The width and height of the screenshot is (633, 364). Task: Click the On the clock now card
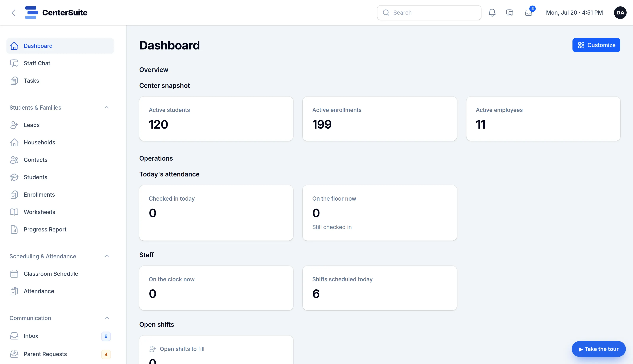(216, 288)
